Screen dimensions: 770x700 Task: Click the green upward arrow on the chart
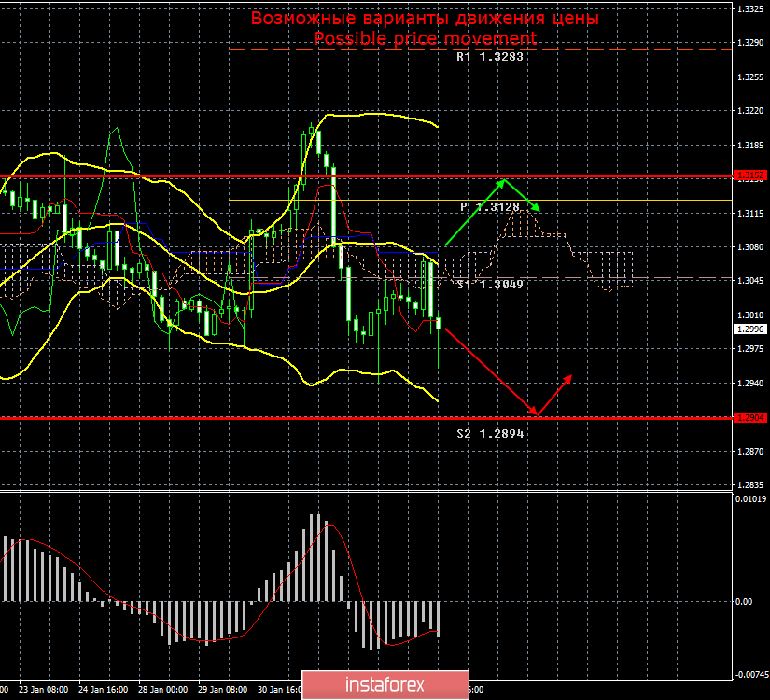click(476, 212)
